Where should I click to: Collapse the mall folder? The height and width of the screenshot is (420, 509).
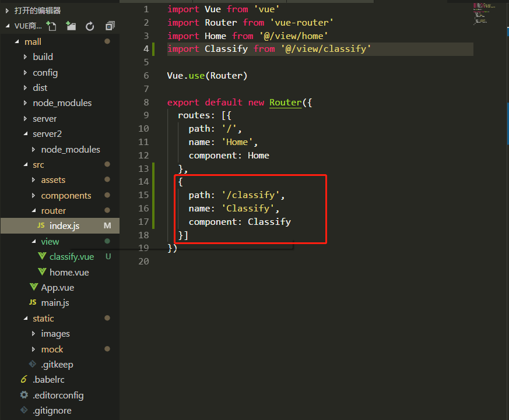tap(17, 41)
